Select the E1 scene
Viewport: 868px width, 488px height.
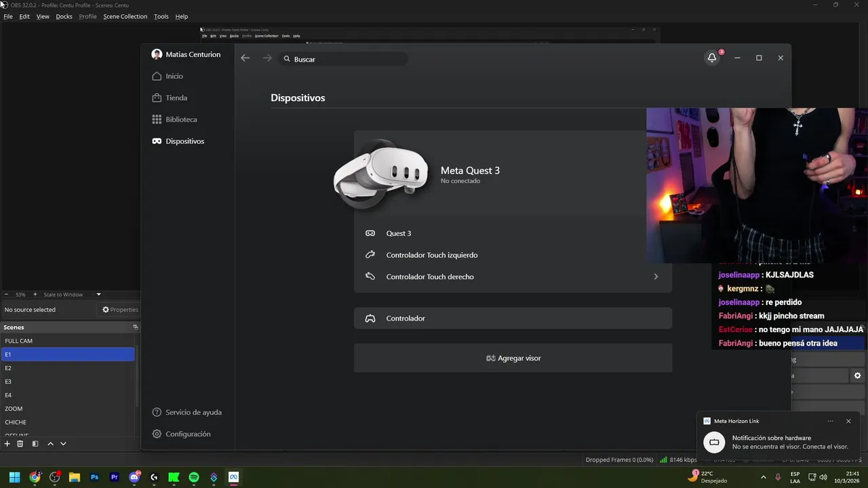(x=68, y=354)
